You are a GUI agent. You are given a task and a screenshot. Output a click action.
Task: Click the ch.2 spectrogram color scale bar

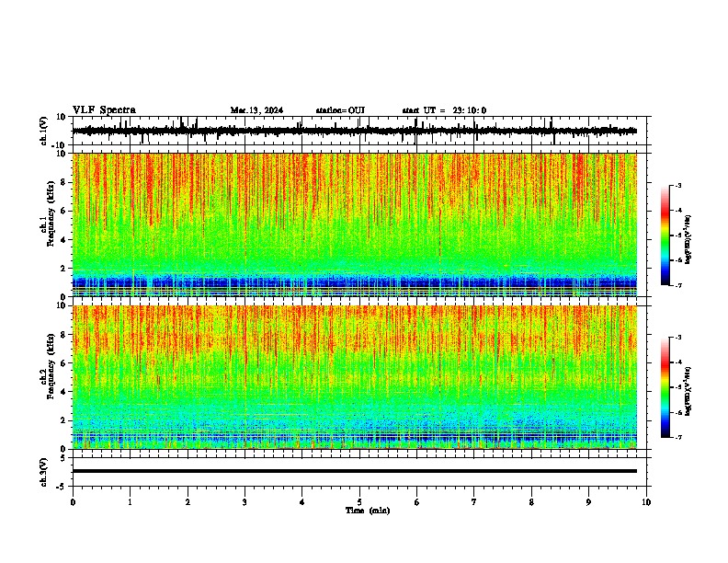665,387
